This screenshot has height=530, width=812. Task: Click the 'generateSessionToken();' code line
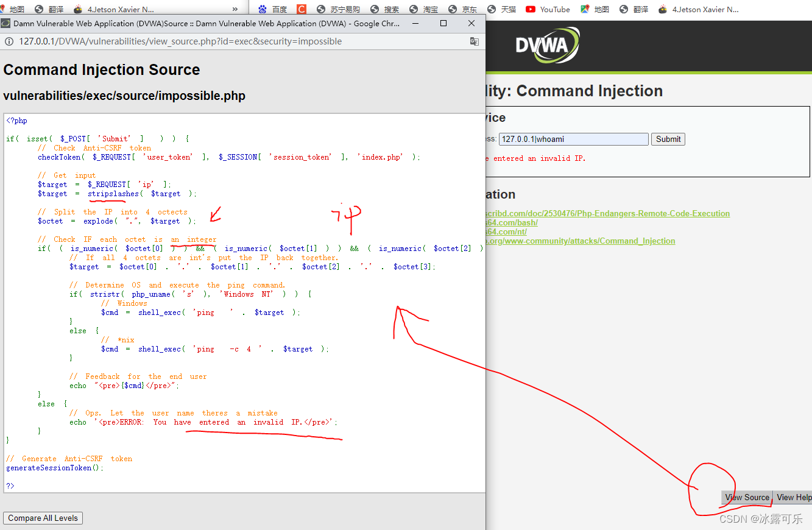point(55,468)
